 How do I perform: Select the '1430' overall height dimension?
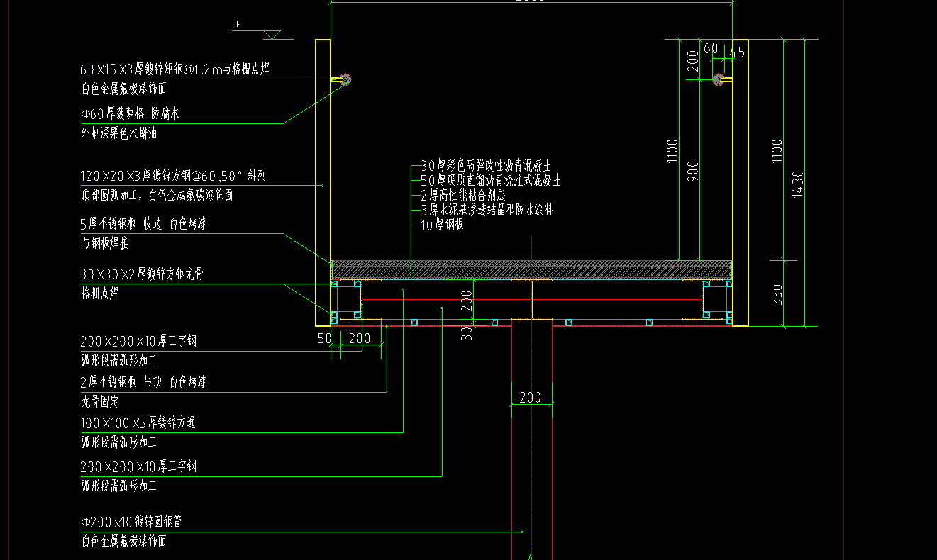pos(797,185)
